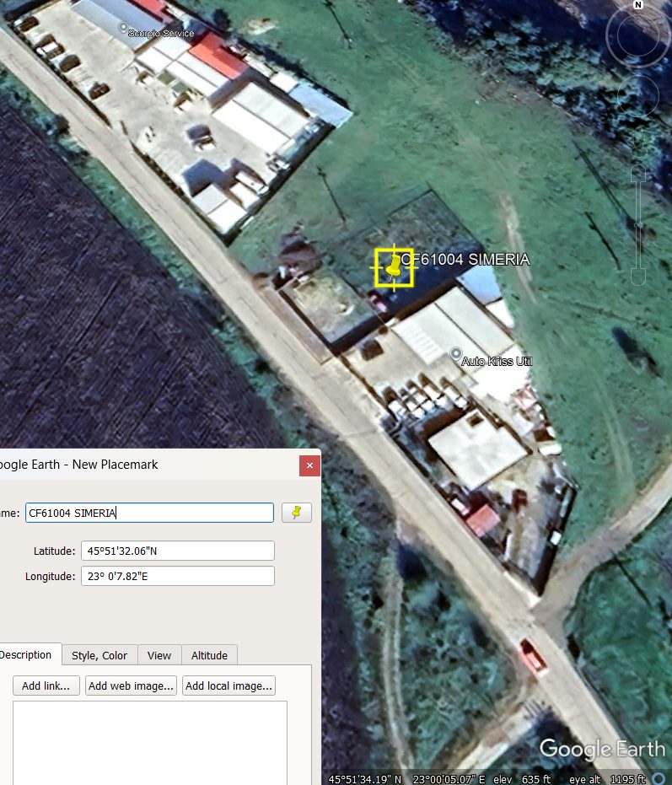
Task: Click the Longitude input field
Action: (x=178, y=576)
